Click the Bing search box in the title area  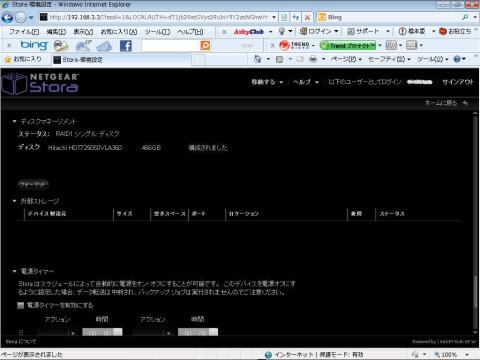[x=388, y=17]
